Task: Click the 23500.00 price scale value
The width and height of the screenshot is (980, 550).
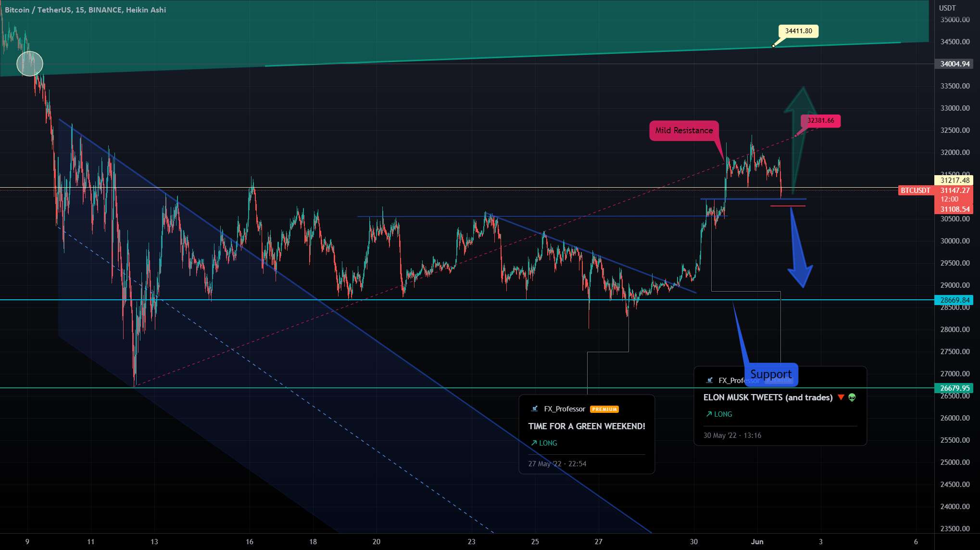Action: point(955,529)
